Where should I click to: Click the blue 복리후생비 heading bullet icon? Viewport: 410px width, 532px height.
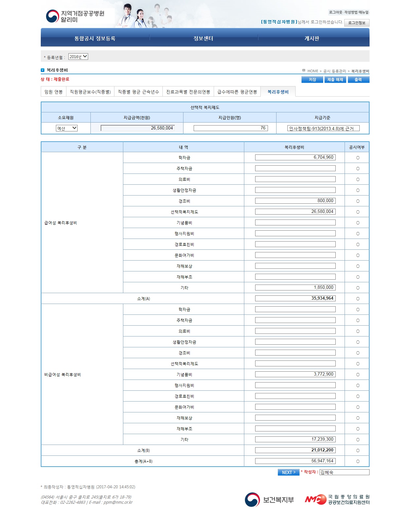tap(43, 70)
